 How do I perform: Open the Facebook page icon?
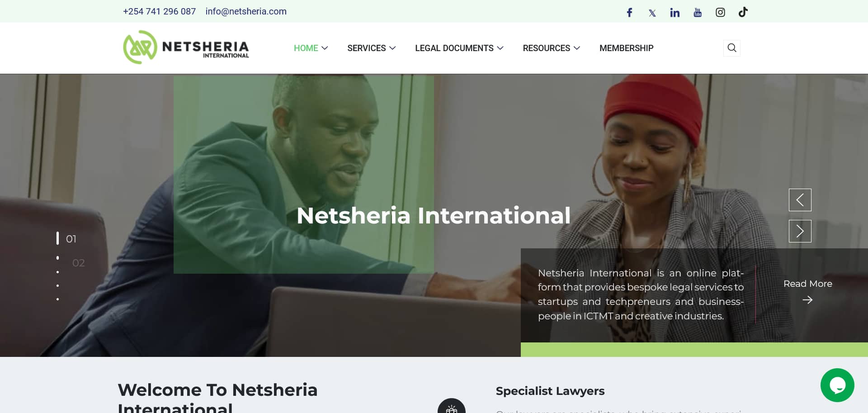(629, 12)
